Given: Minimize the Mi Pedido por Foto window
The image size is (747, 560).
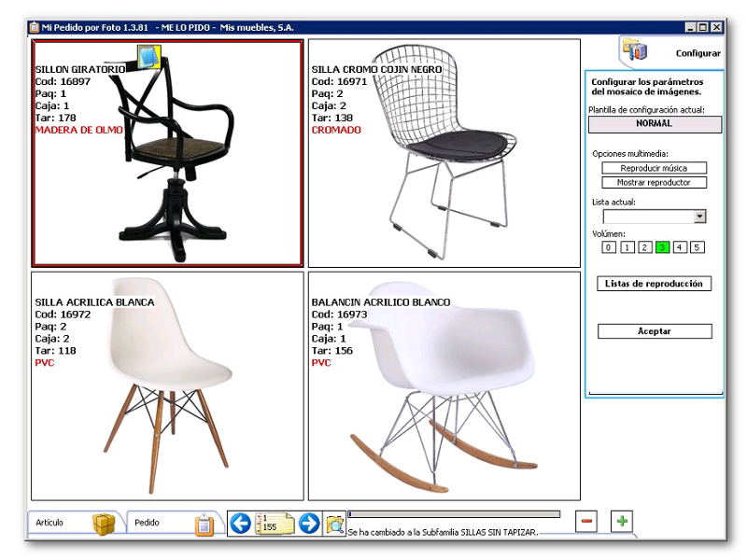Looking at the screenshot, I should tap(691, 27).
